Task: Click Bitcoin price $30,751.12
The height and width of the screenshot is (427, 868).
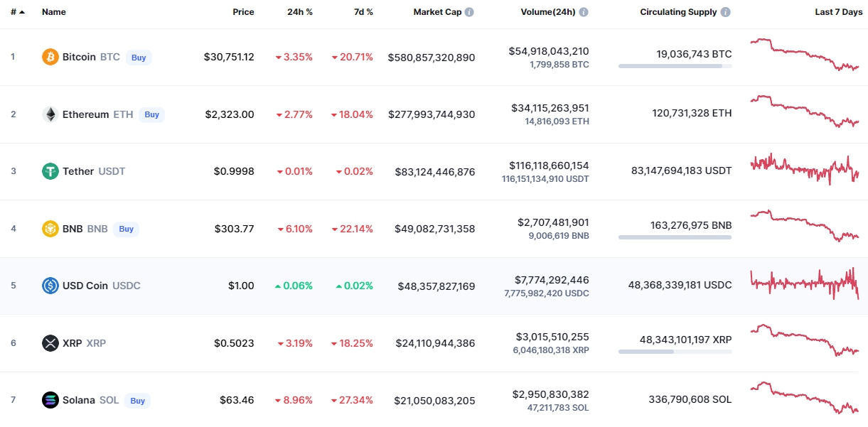Action: pyautogui.click(x=229, y=57)
